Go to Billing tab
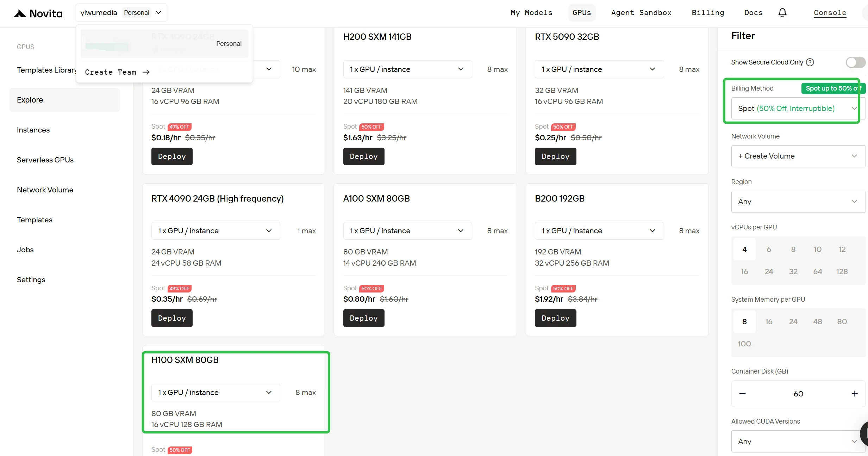The height and width of the screenshot is (456, 868). click(708, 13)
